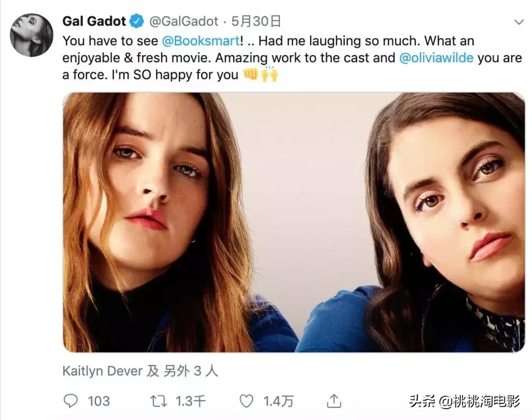This screenshot has height=420, width=532.
Task: Click the 5月30日 tweet date
Action: point(257,22)
